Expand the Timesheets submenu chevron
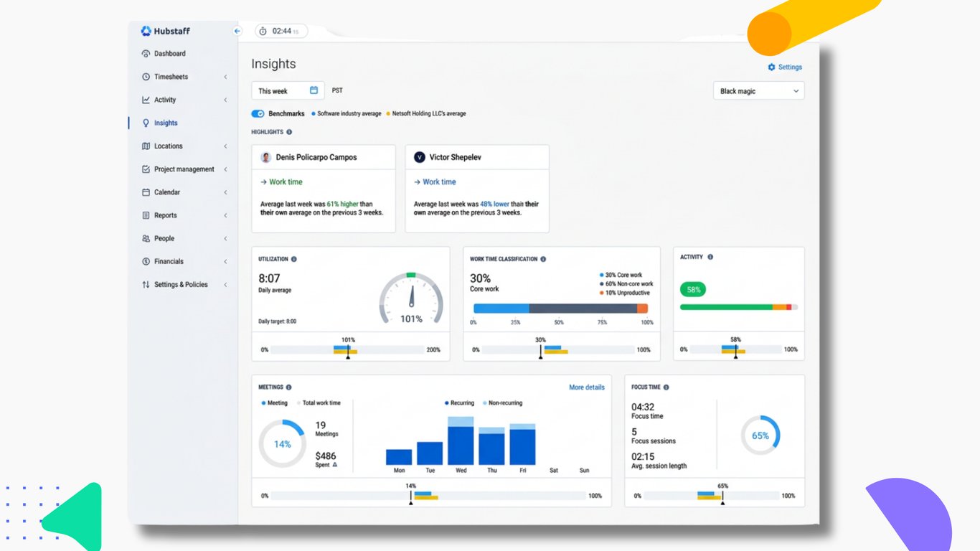980x551 pixels. 225,77
